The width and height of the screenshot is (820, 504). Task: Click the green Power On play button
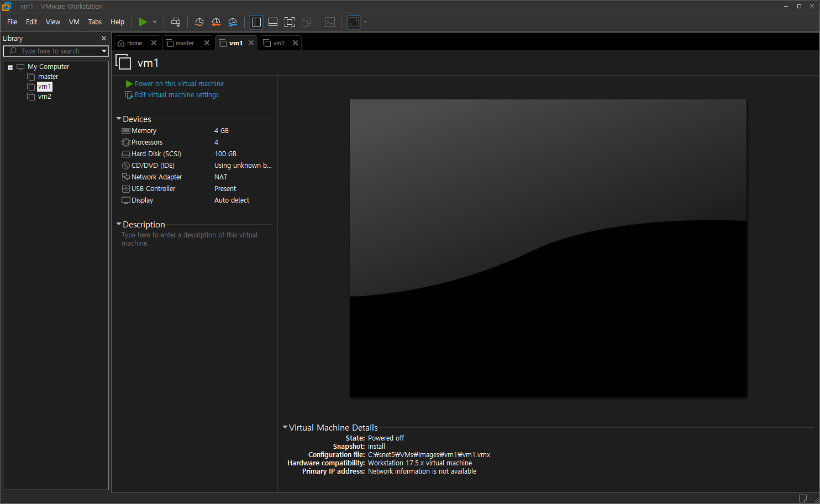pyautogui.click(x=143, y=22)
